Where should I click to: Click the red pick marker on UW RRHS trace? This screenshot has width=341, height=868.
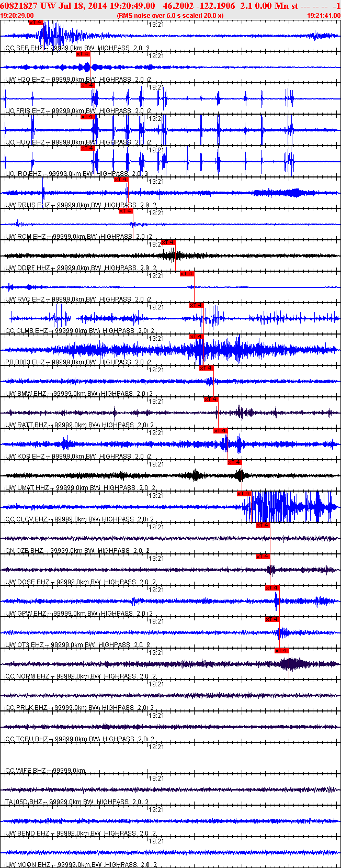(x=120, y=180)
